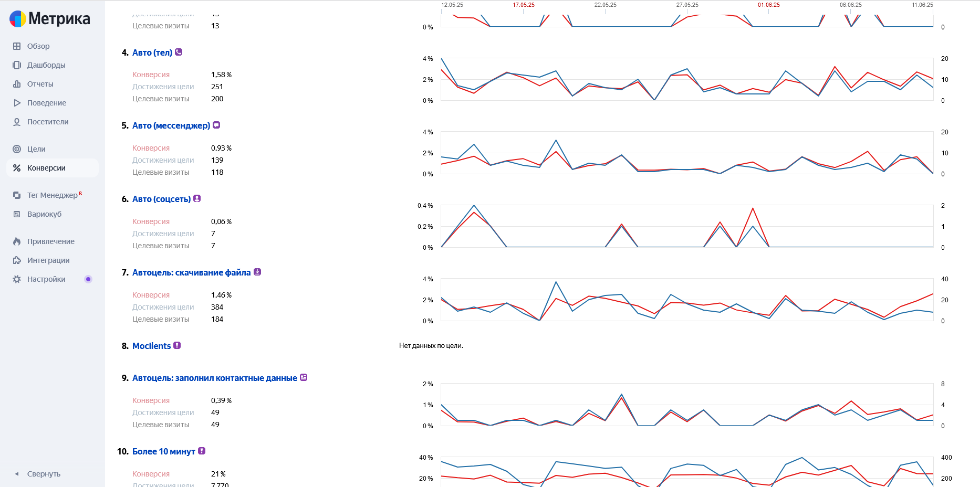Click the Настройки gear icon
Screen dimensions: 980x487
pyautogui.click(x=17, y=279)
